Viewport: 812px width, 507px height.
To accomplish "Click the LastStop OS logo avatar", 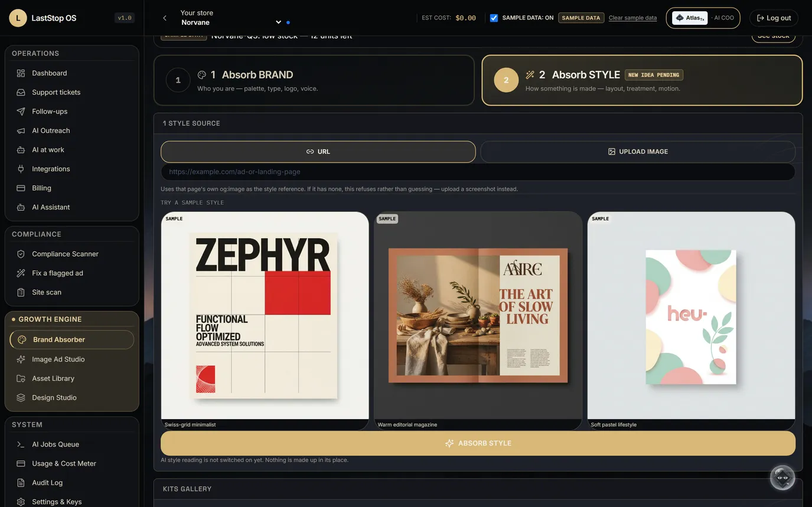I will 18,18.
